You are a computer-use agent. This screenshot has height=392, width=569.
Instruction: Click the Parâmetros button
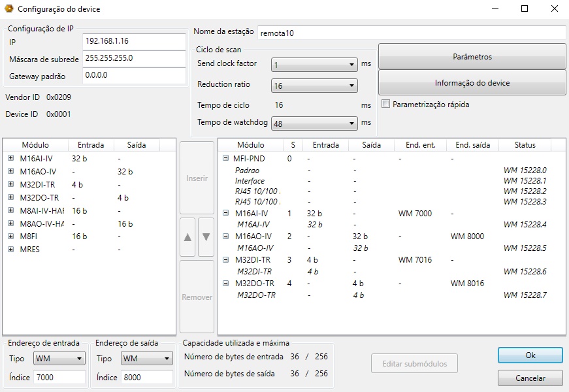472,57
